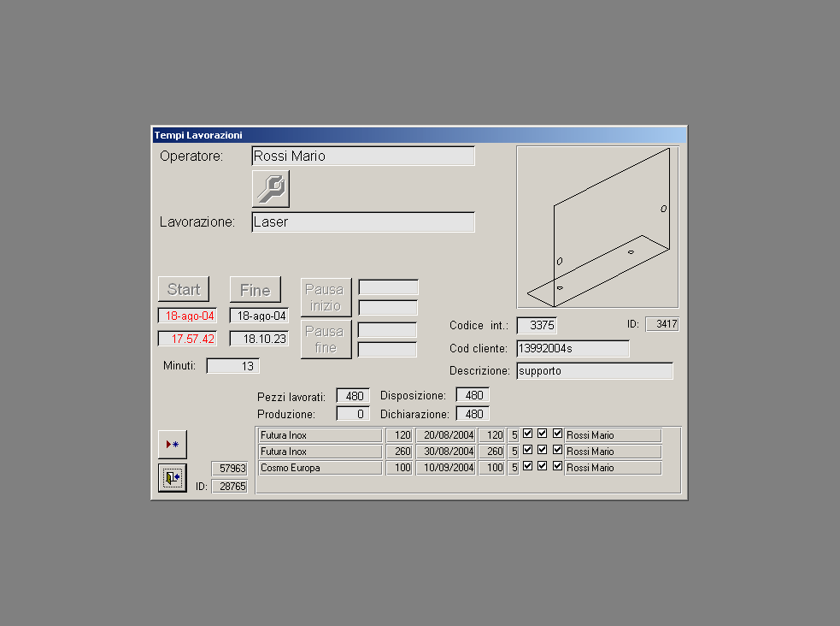Click the Pausa fine button
Viewport: 840px width, 626px height.
326,340
